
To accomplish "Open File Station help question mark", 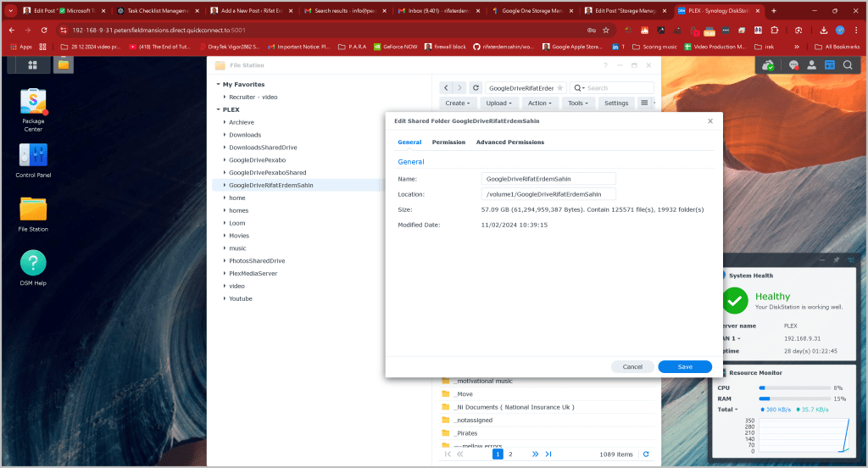I will click(x=605, y=65).
